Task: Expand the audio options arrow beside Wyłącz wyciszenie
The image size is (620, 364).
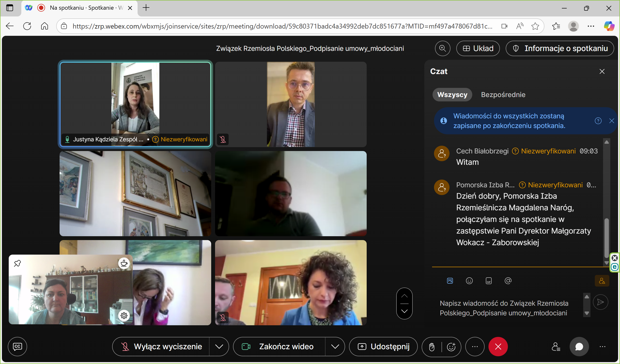Action: tap(219, 347)
